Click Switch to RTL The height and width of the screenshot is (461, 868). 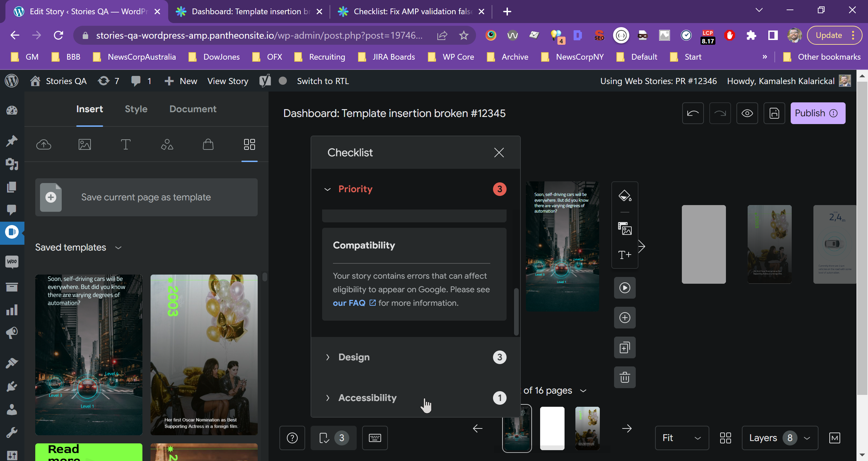323,81
